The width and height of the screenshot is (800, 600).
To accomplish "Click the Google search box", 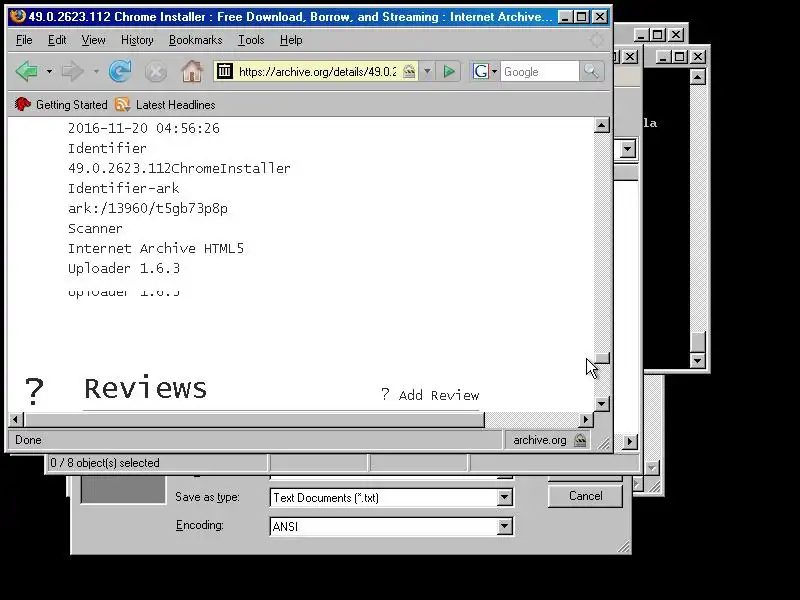I will point(540,71).
